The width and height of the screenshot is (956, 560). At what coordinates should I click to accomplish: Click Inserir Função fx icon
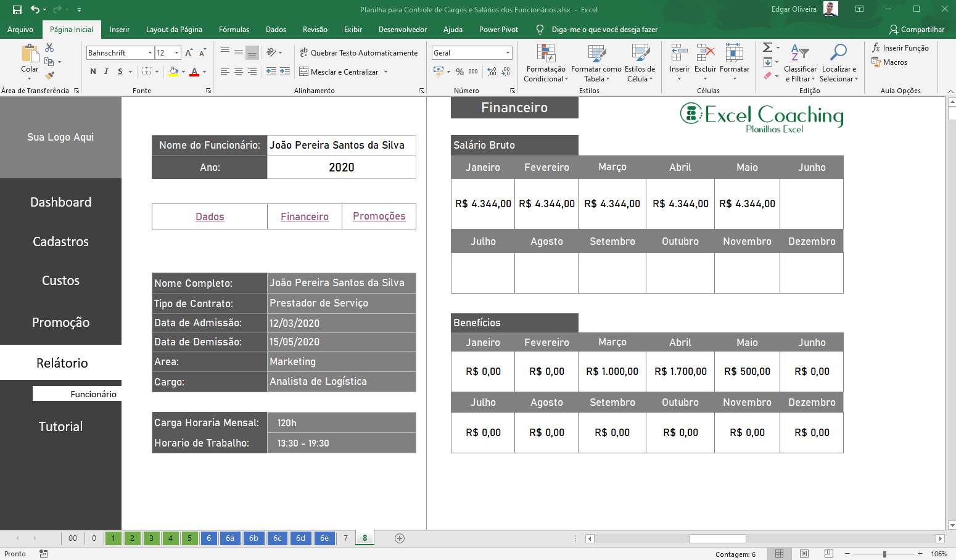pyautogui.click(x=876, y=48)
